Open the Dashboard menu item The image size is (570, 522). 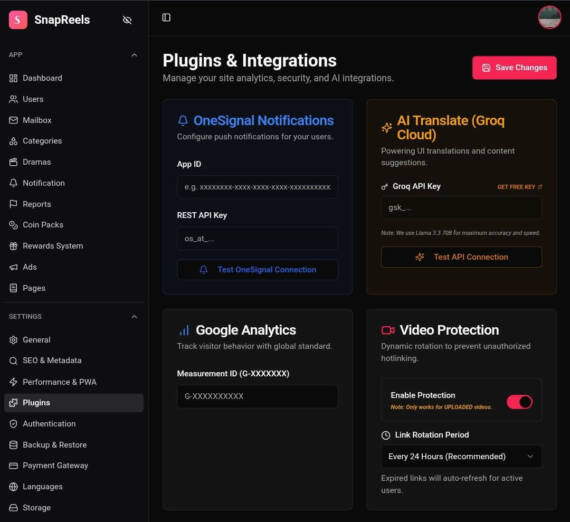click(74, 78)
